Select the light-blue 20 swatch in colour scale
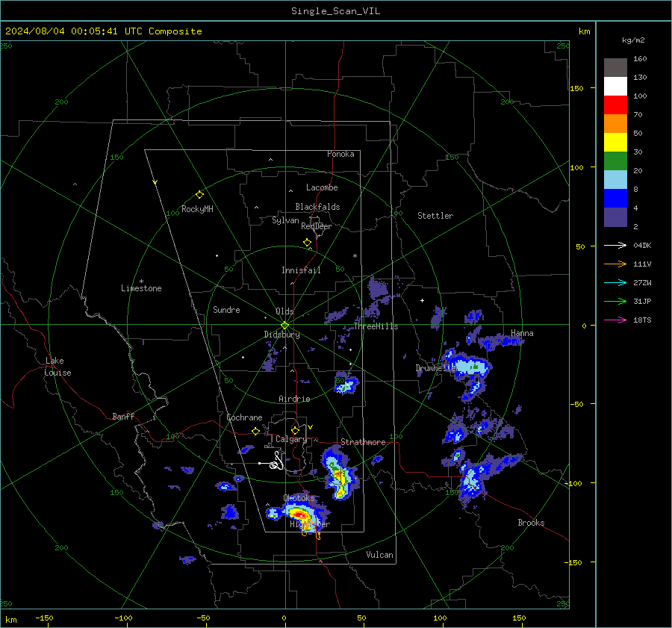Screen dimensions: 672x628 coord(615,180)
